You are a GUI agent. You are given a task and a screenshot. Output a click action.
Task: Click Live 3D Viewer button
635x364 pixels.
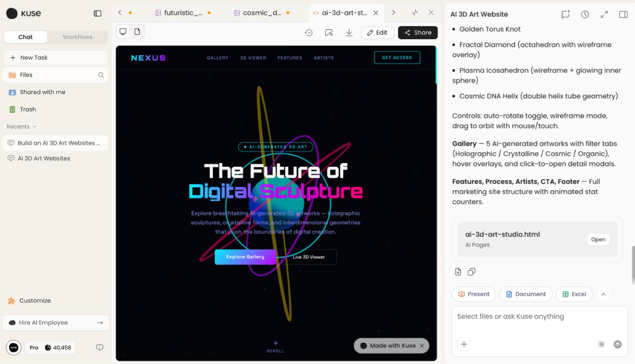(x=309, y=257)
